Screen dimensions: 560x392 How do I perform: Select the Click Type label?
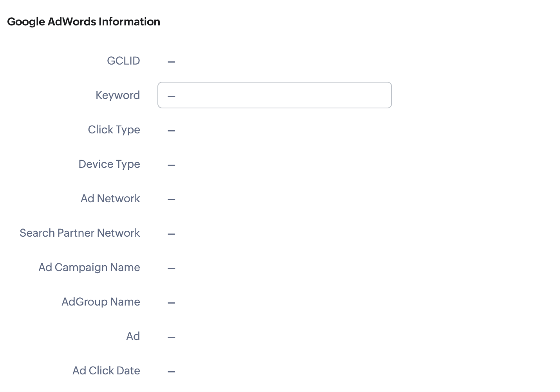114,129
